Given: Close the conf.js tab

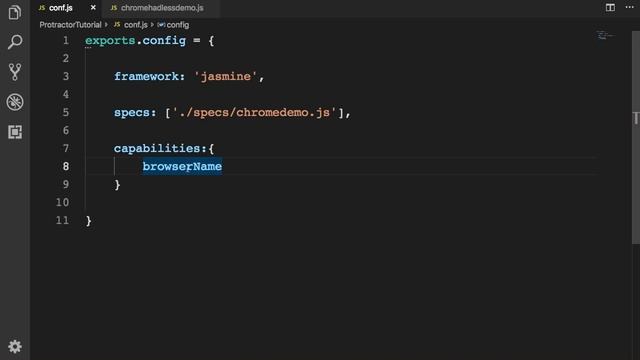Looking at the screenshot, I should 93,8.
